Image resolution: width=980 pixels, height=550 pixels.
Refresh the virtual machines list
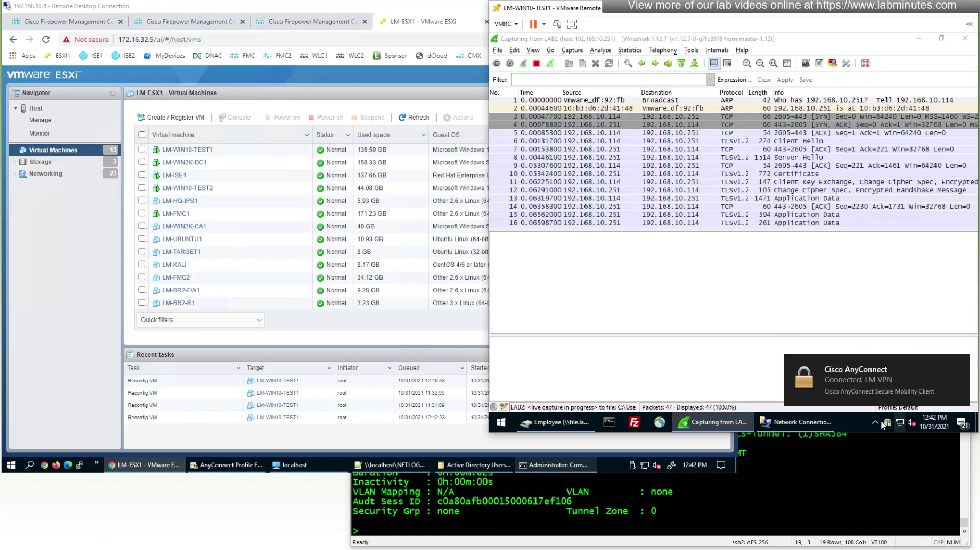414,117
